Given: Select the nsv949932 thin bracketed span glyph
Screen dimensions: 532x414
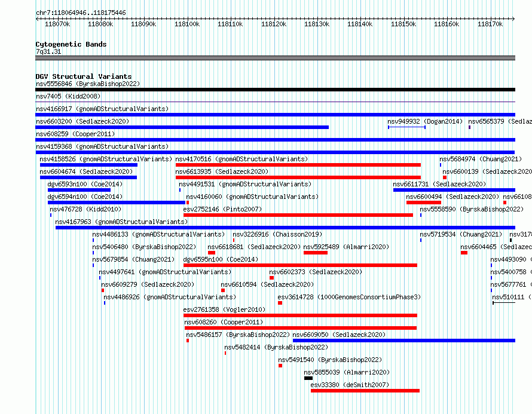Looking at the screenshot, I should [x=407, y=127].
